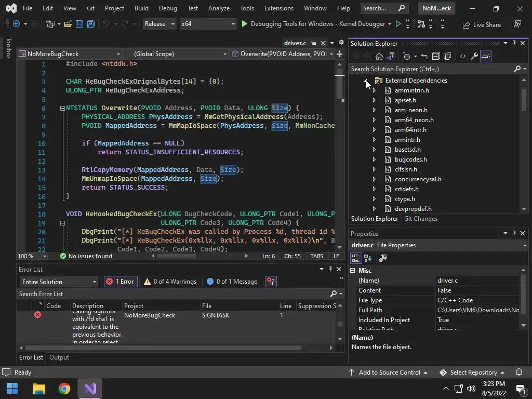Open Properties via the wrench icon in Solution Explorer
This screenshot has height=399, width=532.
point(474,56)
